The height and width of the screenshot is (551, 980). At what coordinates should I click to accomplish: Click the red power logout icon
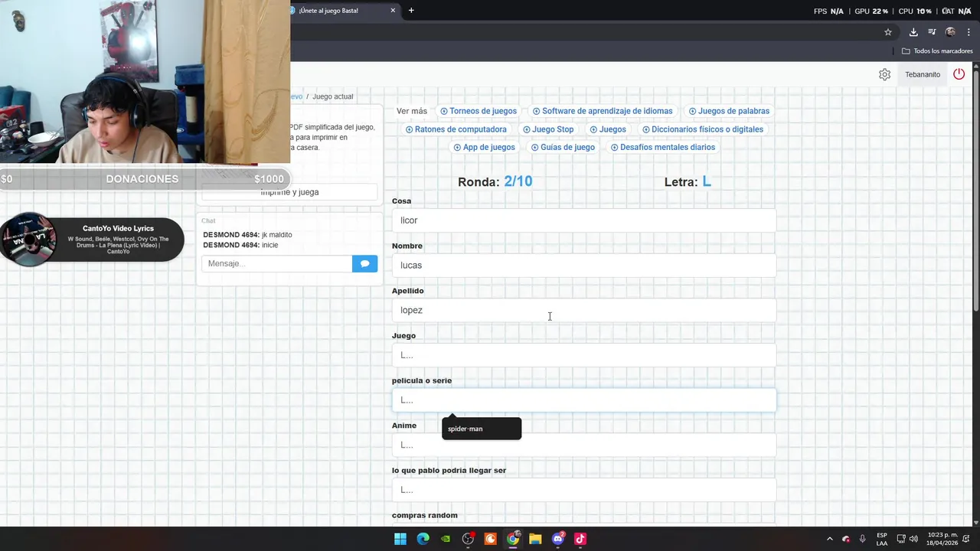coord(959,74)
